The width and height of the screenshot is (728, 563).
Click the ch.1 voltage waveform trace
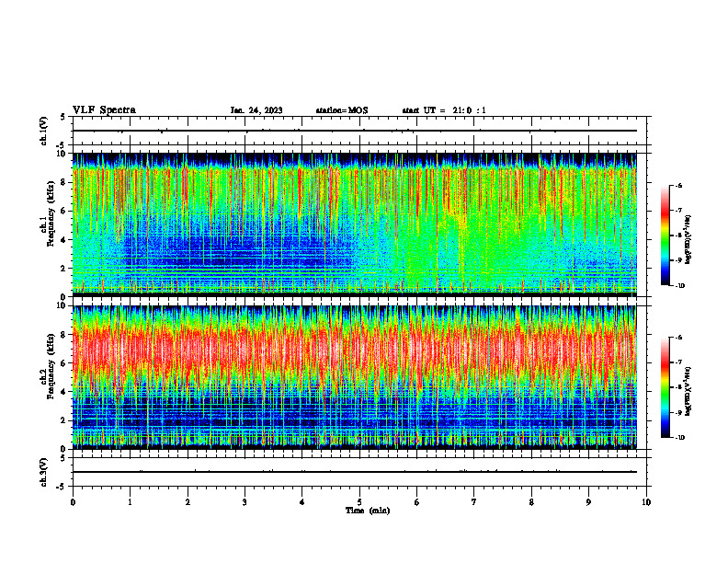click(355, 131)
